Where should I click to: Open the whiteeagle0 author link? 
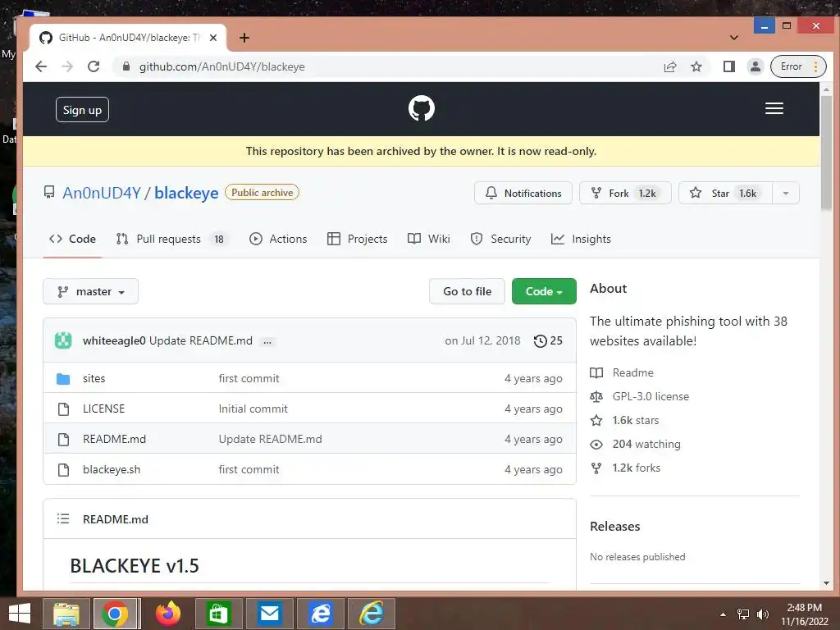tap(113, 340)
